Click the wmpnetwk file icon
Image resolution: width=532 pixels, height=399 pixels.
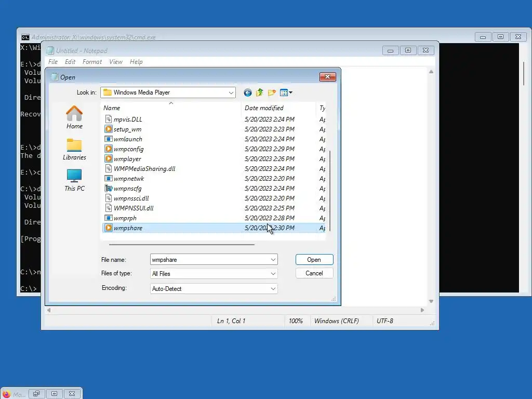coord(108,178)
